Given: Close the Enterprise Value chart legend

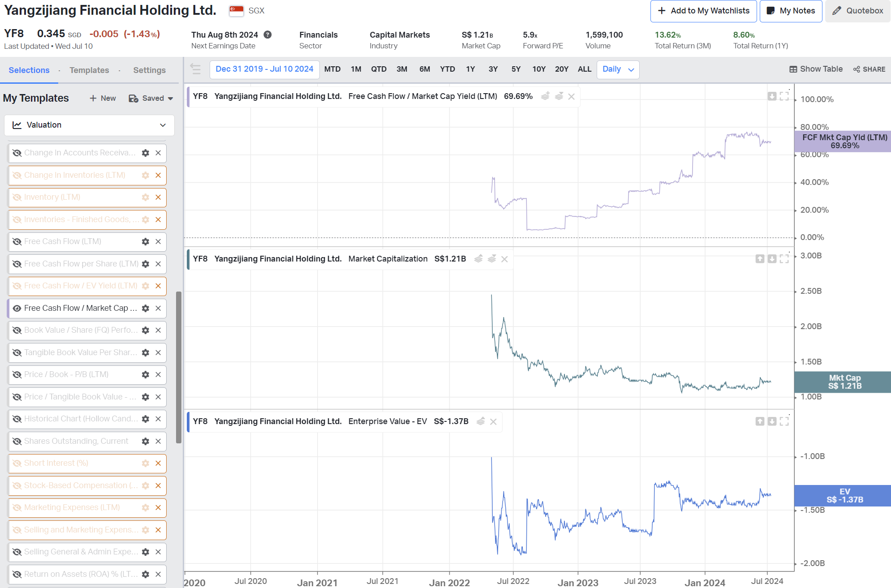Looking at the screenshot, I should coord(493,422).
